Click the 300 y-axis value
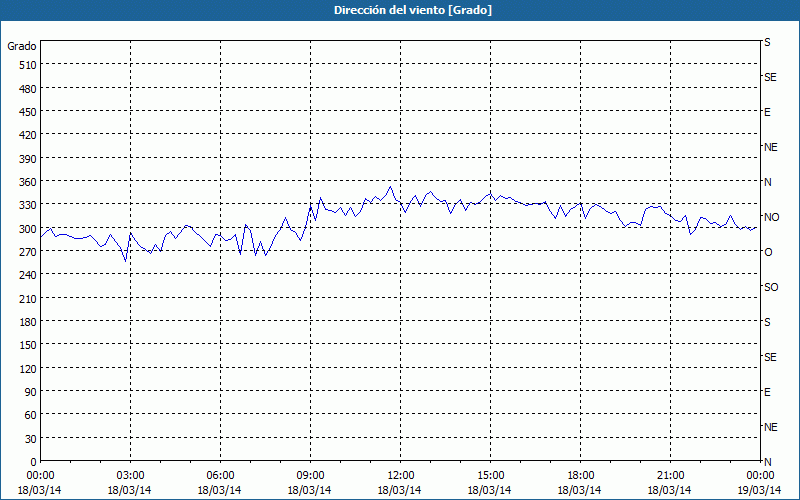Image resolution: width=800 pixels, height=500 pixels. pyautogui.click(x=29, y=229)
